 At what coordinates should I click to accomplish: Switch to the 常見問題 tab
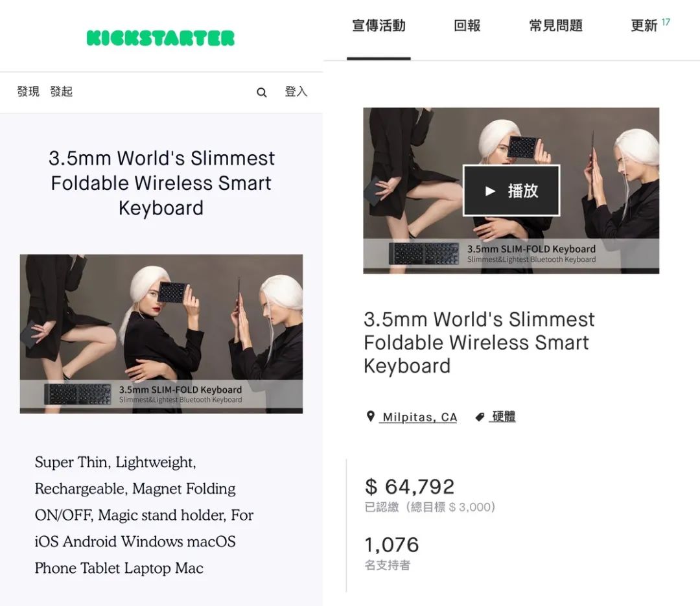tap(556, 25)
